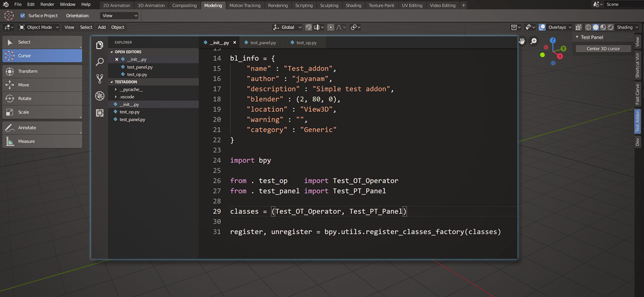
Task: Open the Orientation dropdown set to View
Action: click(x=119, y=15)
